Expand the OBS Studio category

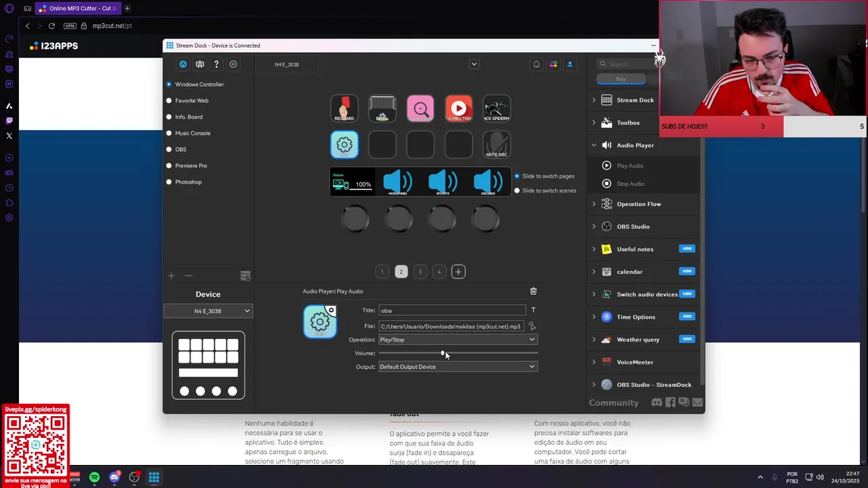[x=594, y=226]
